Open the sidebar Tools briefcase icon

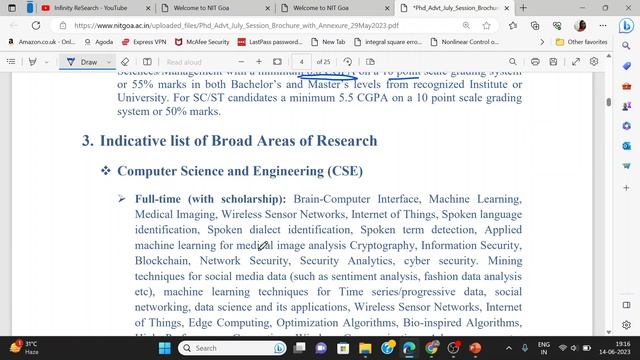pos(626,86)
